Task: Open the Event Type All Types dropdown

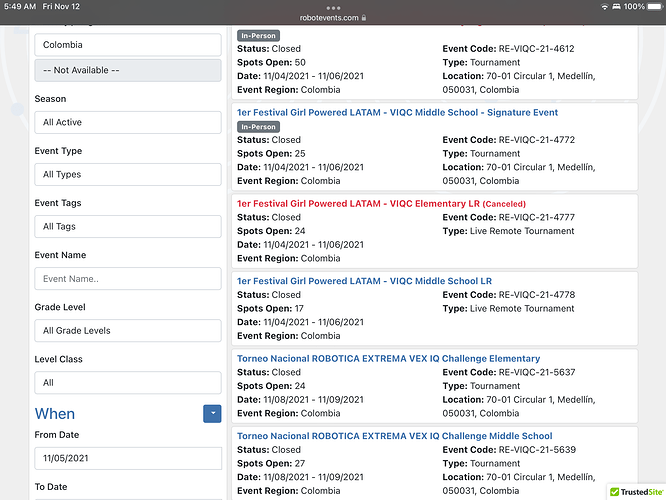Action: 128,174
